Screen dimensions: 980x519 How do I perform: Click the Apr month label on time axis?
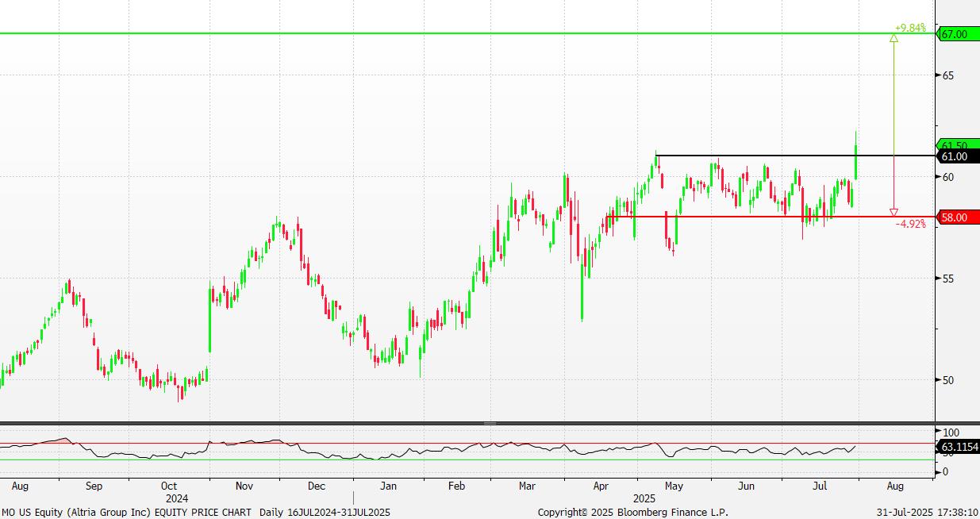[601, 486]
